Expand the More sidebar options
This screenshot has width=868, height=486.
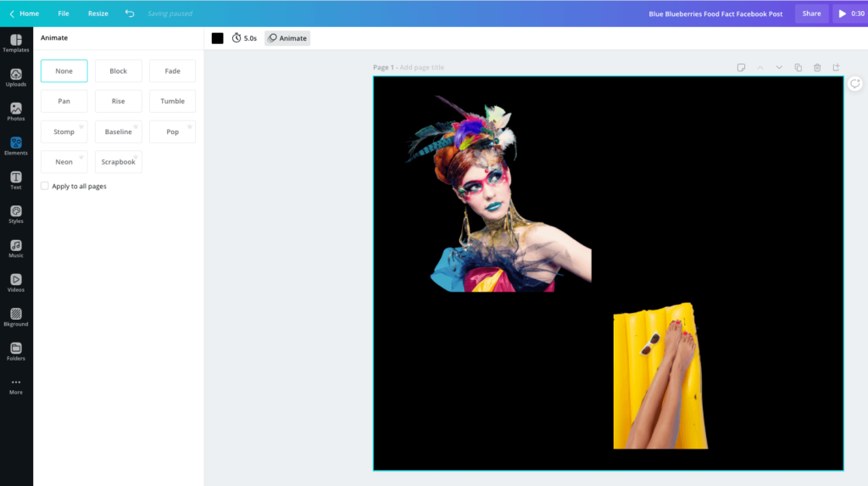16,386
